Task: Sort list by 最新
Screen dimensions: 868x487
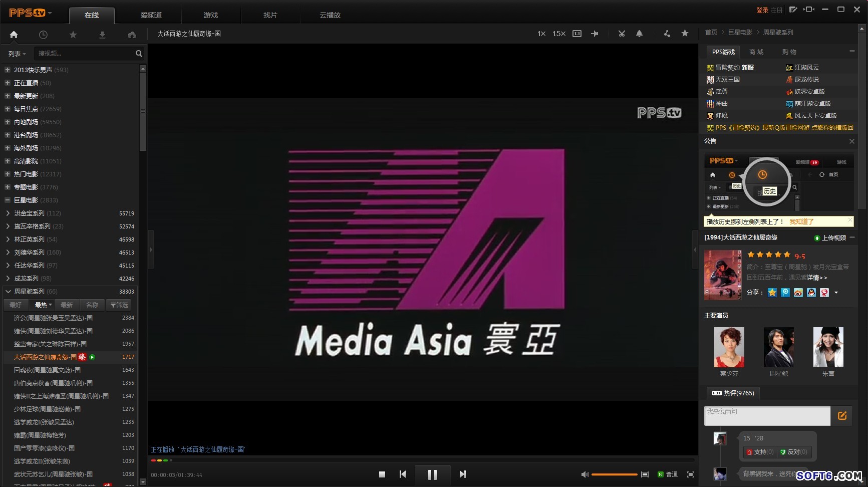Action: tap(67, 305)
